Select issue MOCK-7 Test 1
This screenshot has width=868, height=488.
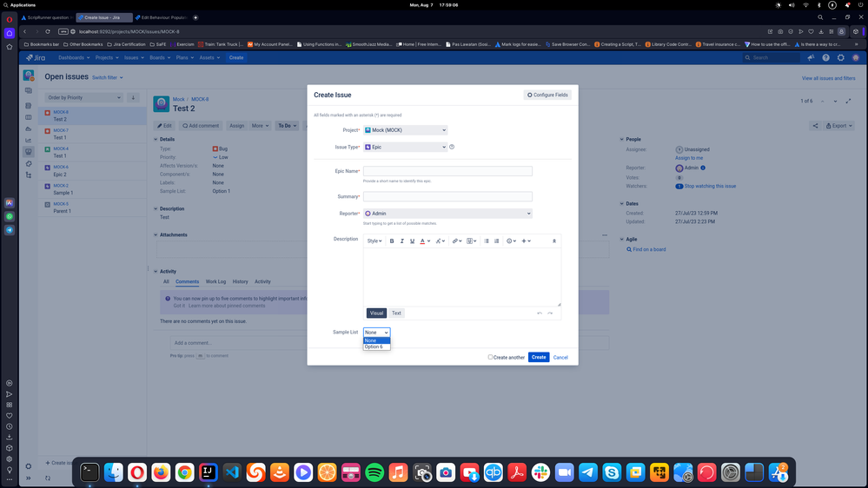[x=92, y=134]
